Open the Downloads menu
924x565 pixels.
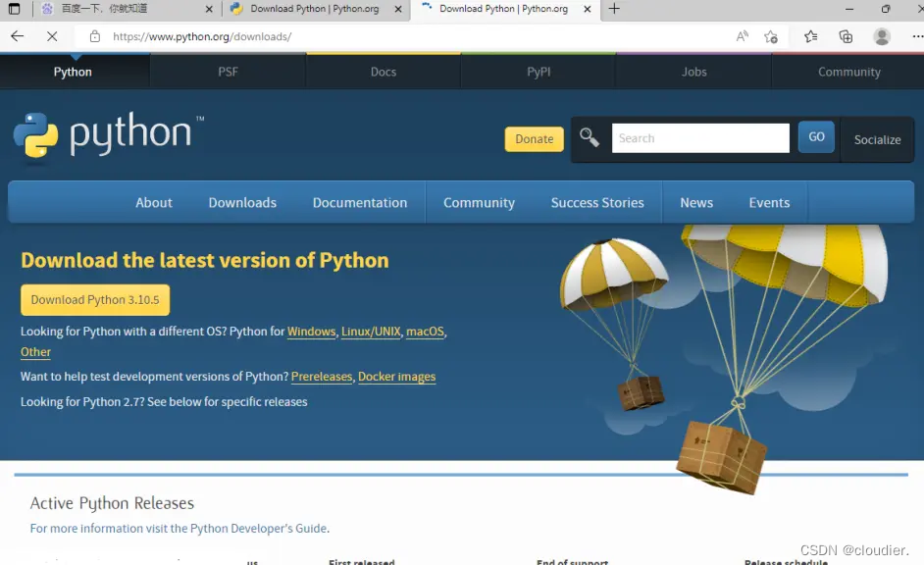coord(242,203)
